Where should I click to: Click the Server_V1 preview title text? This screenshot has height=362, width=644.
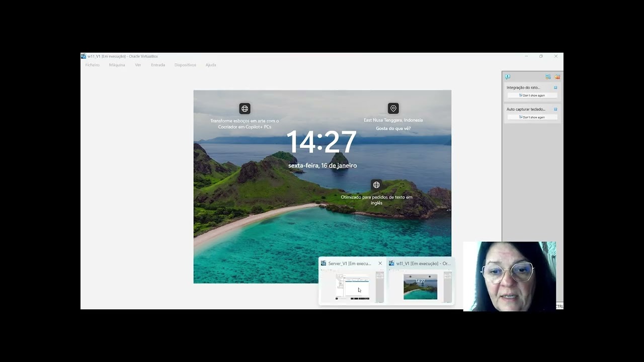click(x=350, y=263)
